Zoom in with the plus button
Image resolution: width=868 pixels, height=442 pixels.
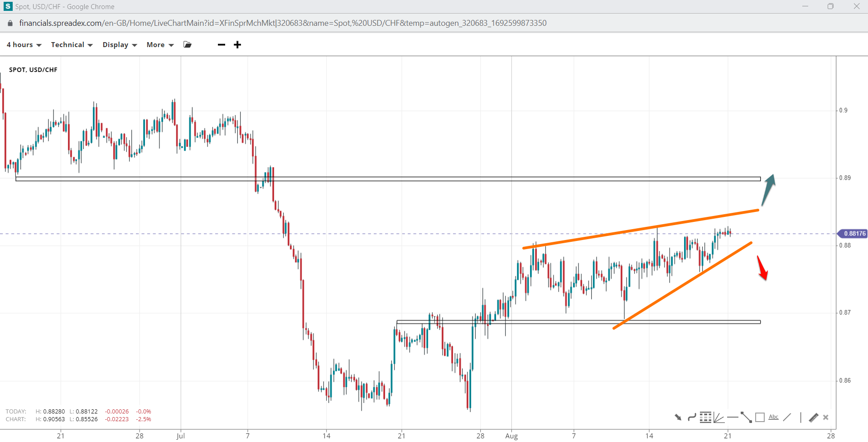(237, 44)
